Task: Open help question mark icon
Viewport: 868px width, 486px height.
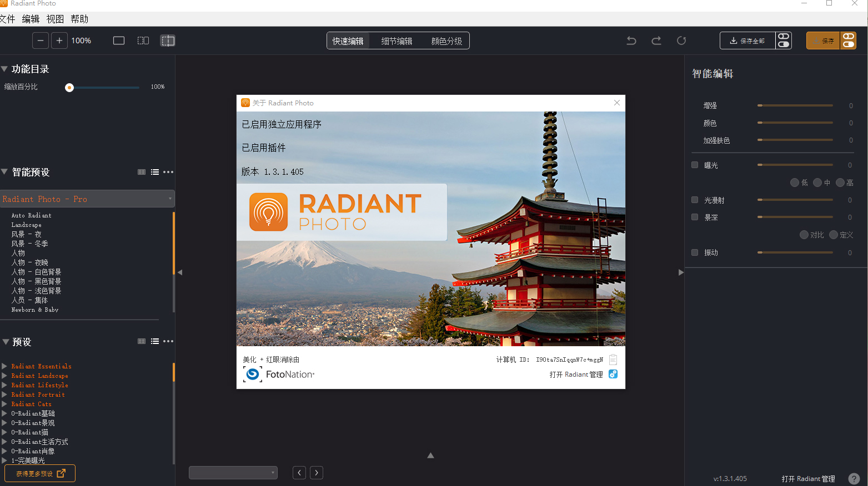Action: (x=854, y=478)
